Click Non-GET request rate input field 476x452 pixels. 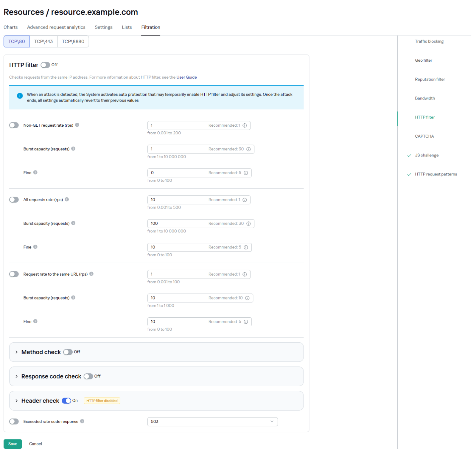coord(199,125)
